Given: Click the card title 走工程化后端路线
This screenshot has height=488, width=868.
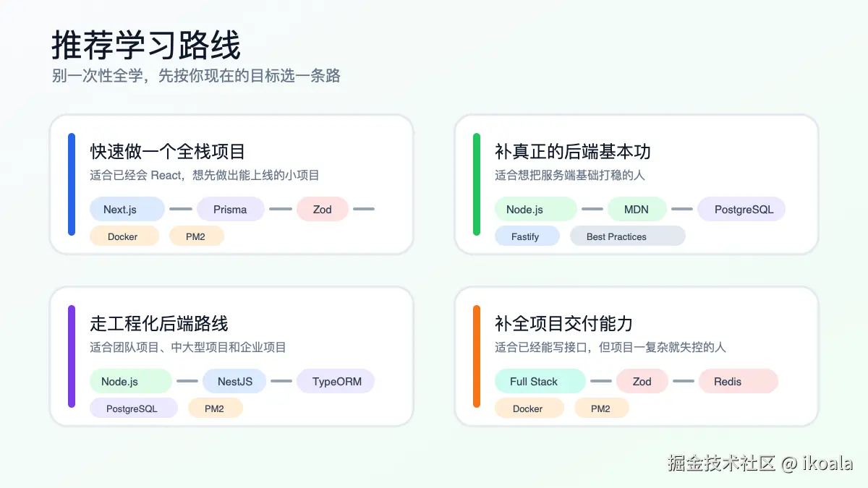Looking at the screenshot, I should [159, 323].
